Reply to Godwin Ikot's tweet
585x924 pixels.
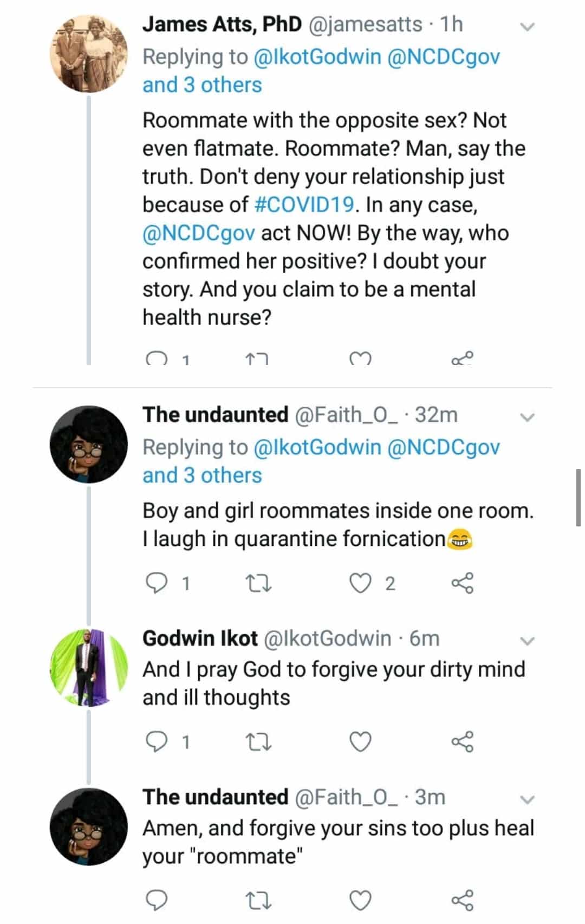pyautogui.click(x=157, y=741)
